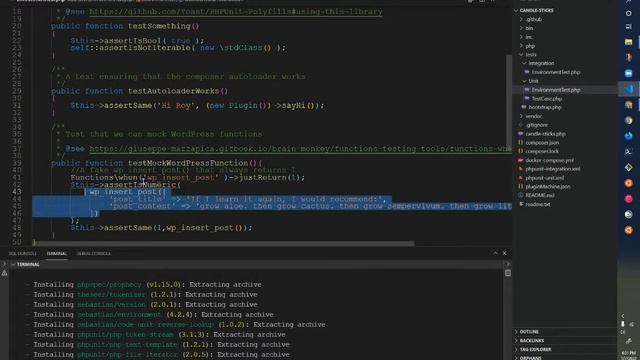Viewport: 640px width, 360px height.
Task: Open Task View from the taskbar
Action: tap(629, 27)
